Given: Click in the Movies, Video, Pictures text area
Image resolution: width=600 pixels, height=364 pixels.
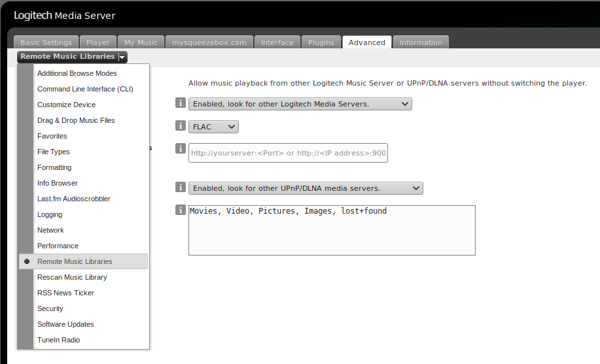Looking at the screenshot, I should click(x=332, y=230).
